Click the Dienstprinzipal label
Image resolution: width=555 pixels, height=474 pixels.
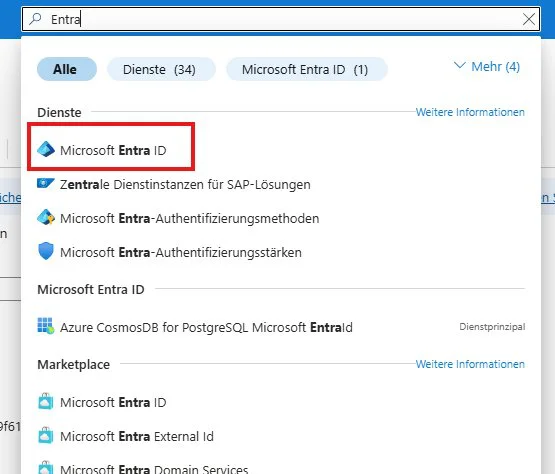pos(492,327)
